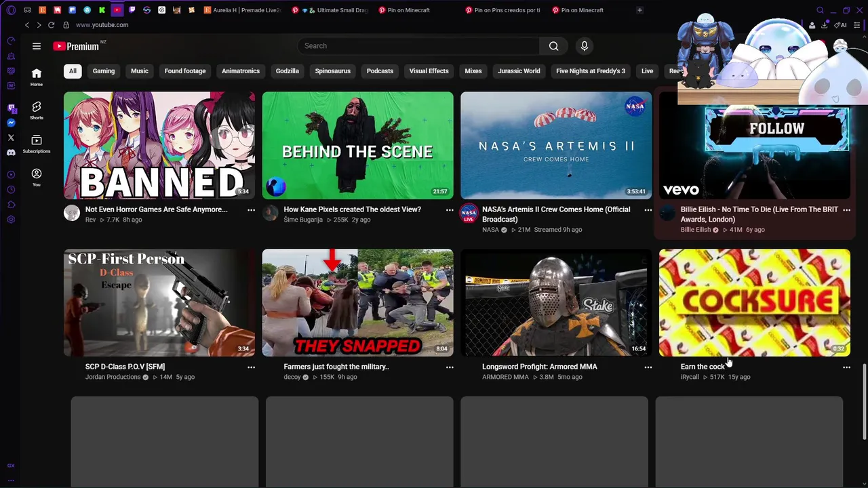868x488 pixels.
Task: Open more options for Earn the cock video
Action: pos(846,367)
